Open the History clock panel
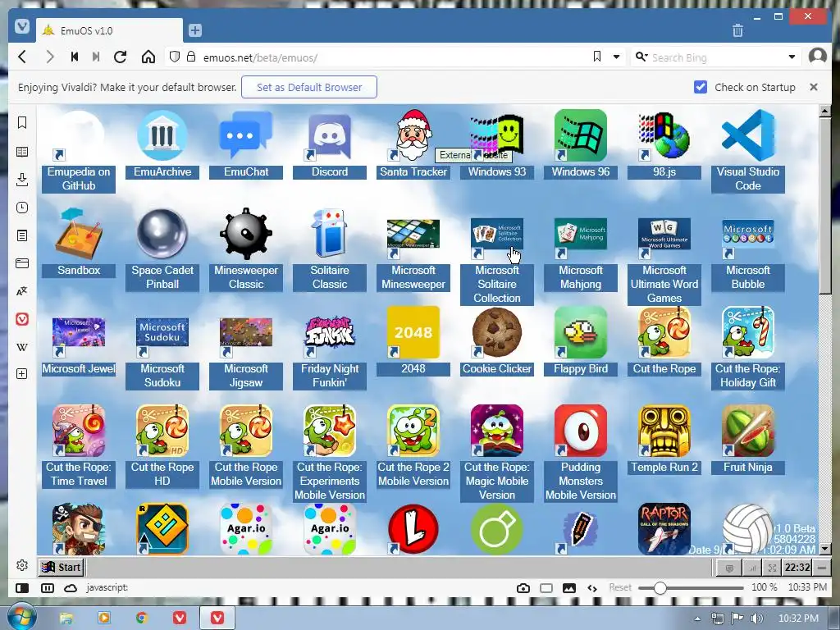 [22, 208]
